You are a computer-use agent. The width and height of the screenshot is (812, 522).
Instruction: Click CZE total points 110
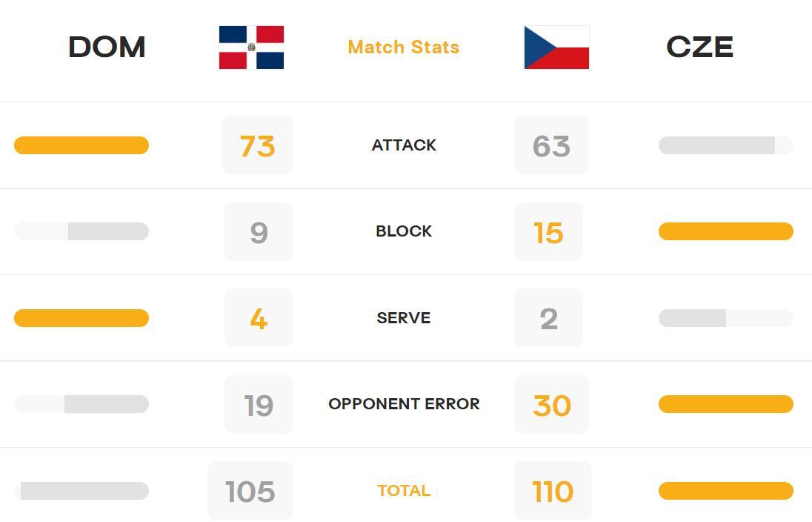coord(553,490)
